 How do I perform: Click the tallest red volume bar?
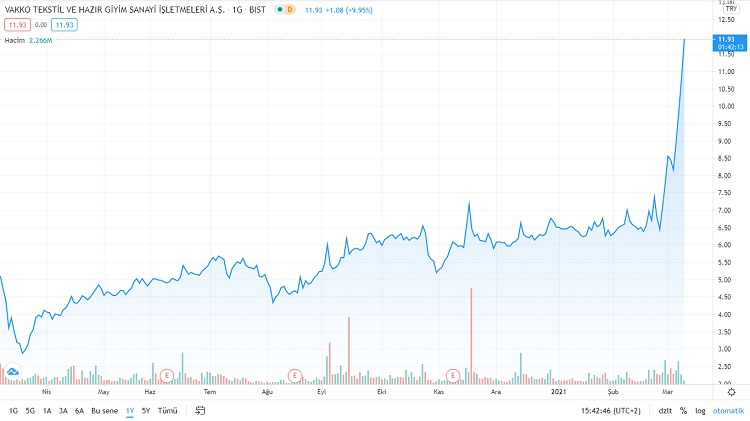(471, 336)
